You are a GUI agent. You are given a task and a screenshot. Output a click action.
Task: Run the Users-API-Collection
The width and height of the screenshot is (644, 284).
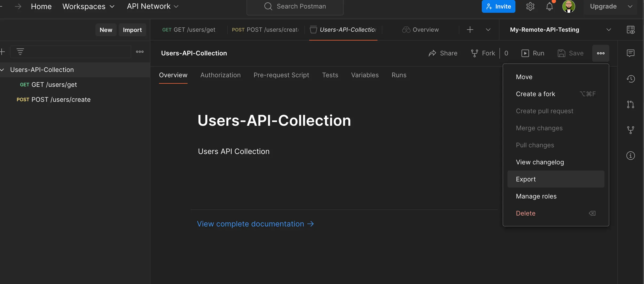pyautogui.click(x=533, y=53)
